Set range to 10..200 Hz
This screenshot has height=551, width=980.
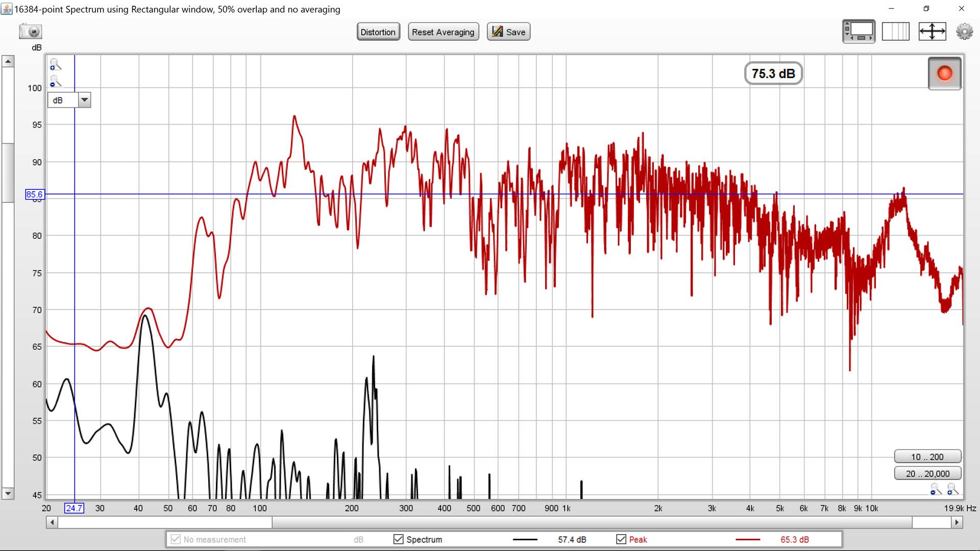927,457
